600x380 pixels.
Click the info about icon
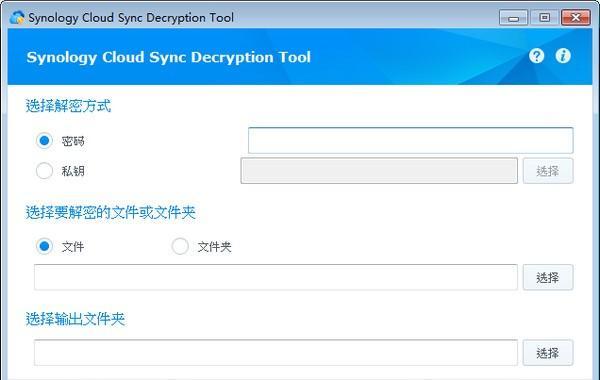[563, 56]
